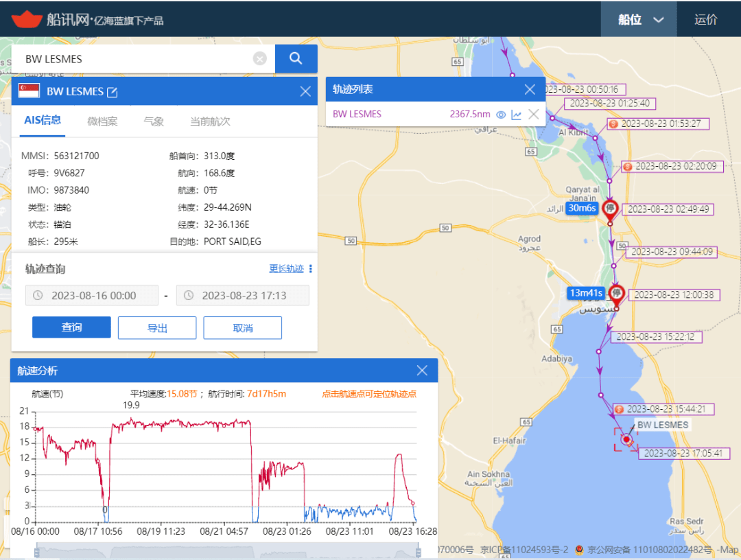Click the left handle of timeline slider
The height and width of the screenshot is (560, 741).
point(36,552)
